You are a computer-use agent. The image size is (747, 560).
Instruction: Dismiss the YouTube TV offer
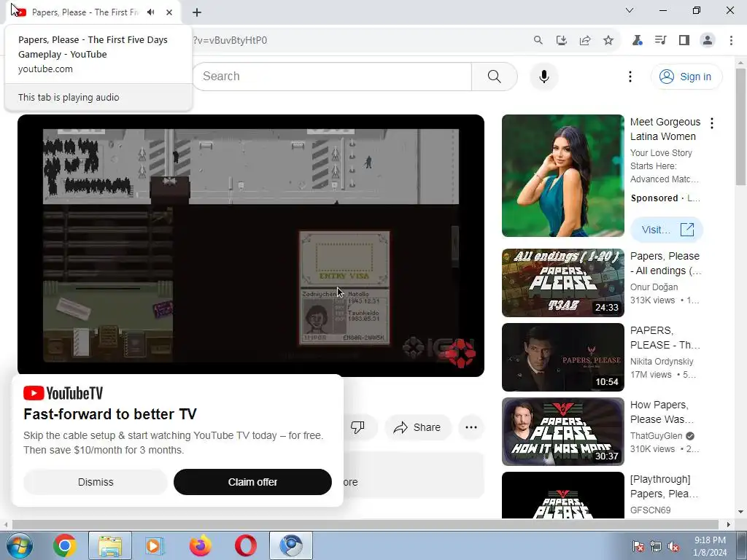[96, 482]
